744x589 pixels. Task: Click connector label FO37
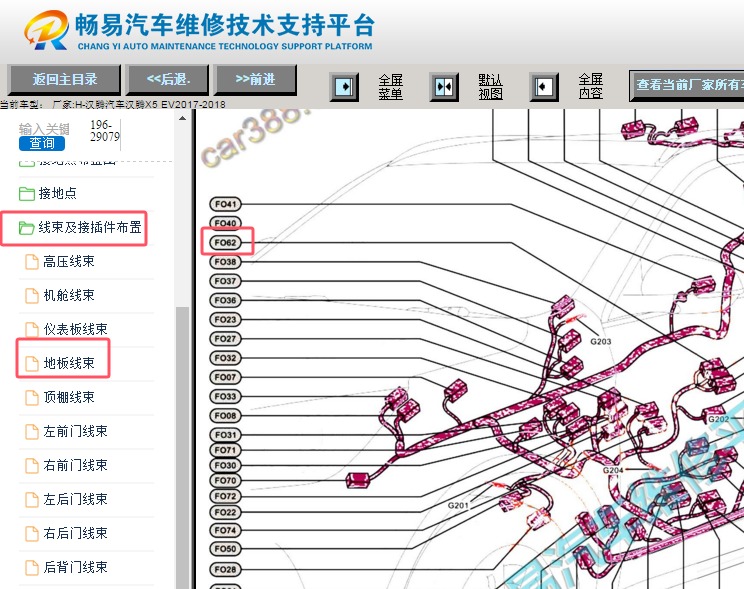[225, 281]
